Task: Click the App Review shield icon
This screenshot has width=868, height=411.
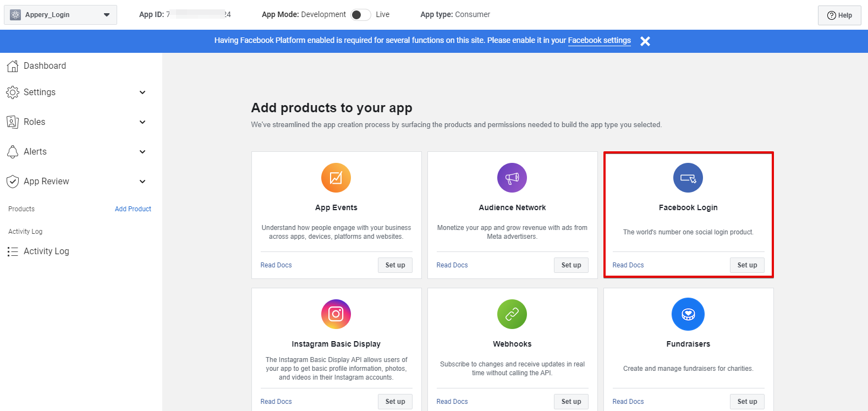Action: [x=13, y=182]
